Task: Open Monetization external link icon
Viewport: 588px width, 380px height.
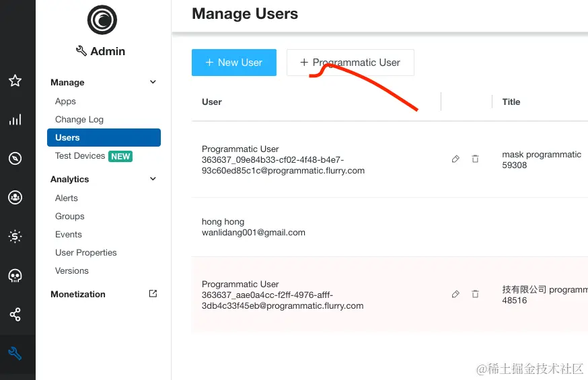Action: 153,293
